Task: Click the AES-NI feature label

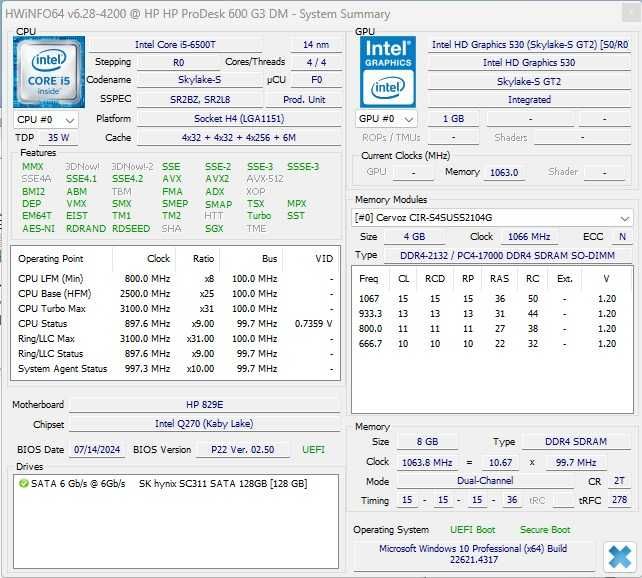Action: 38,228
